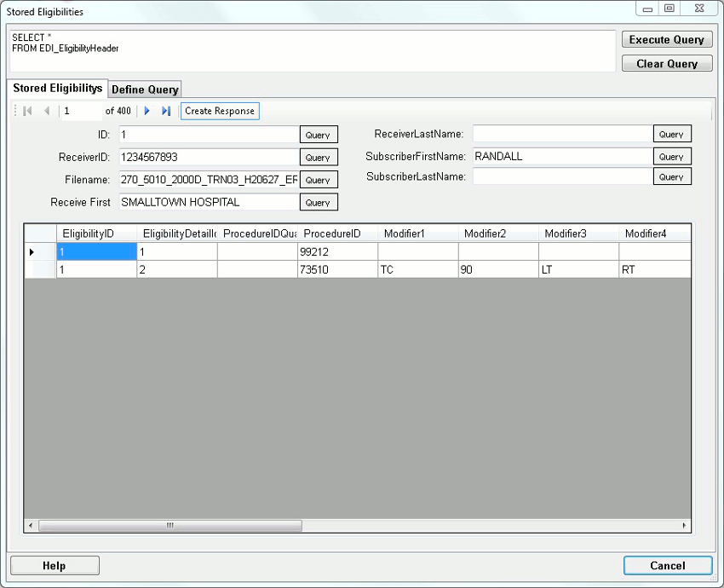724x588 pixels.
Task: Advance to the next record
Action: point(147,111)
